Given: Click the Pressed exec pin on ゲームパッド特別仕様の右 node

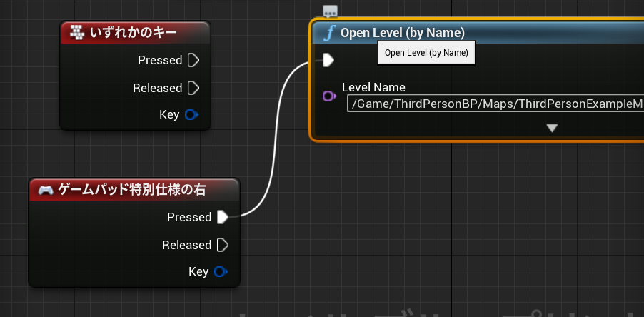Looking at the screenshot, I should click(223, 217).
